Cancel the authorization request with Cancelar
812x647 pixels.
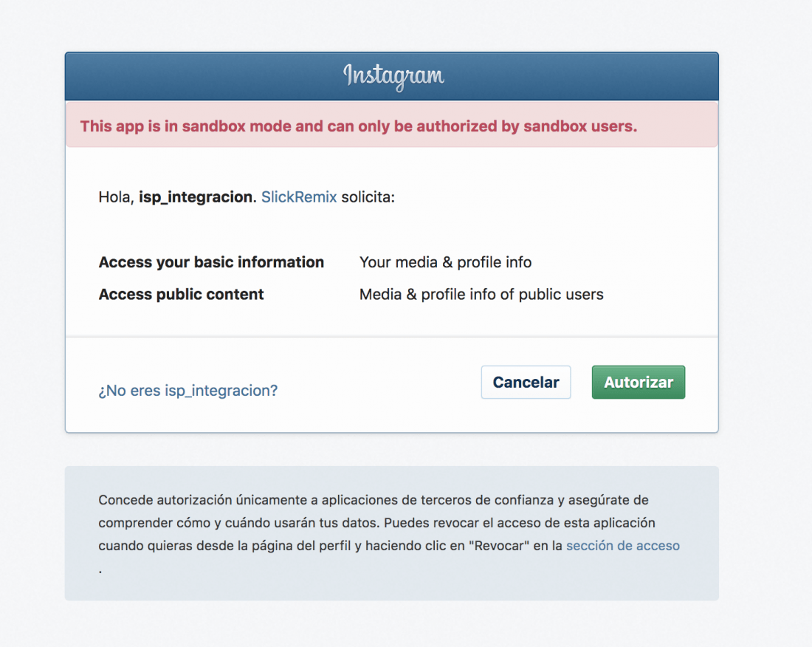point(526,383)
